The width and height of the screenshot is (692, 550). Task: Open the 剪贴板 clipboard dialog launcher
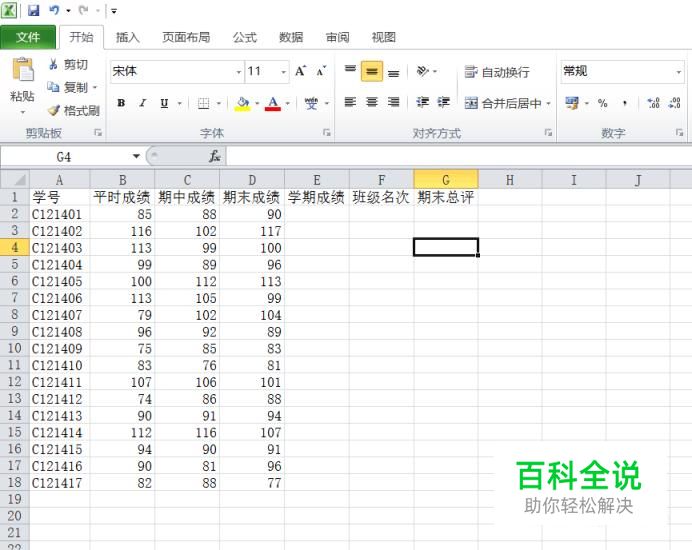pyautogui.click(x=98, y=132)
